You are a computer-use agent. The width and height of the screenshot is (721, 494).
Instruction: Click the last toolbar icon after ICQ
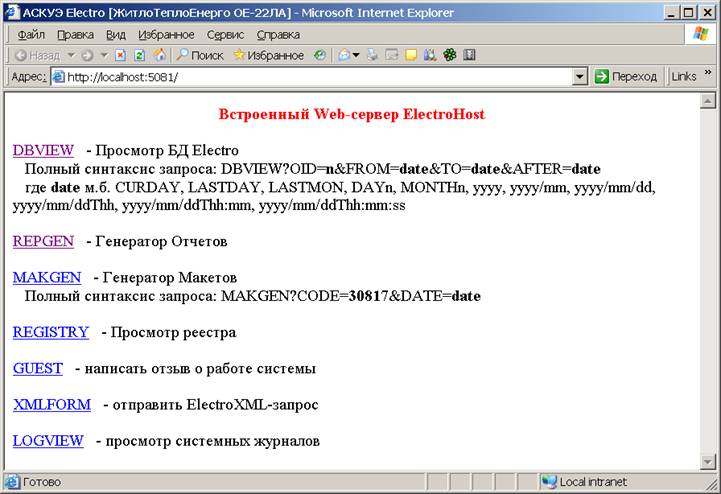coord(469,56)
